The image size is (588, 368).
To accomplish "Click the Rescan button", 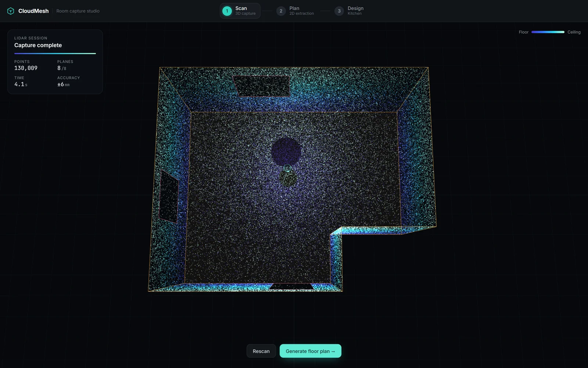I will click(261, 351).
